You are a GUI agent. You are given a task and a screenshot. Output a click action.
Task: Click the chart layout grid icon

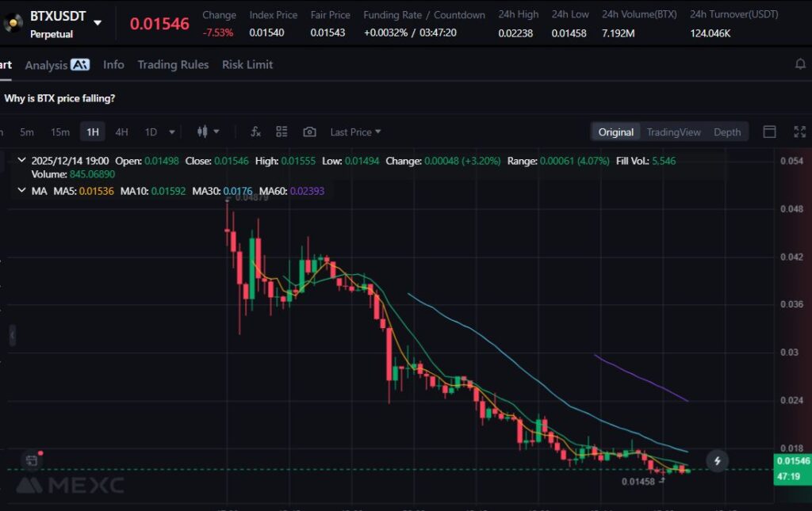coord(282,132)
